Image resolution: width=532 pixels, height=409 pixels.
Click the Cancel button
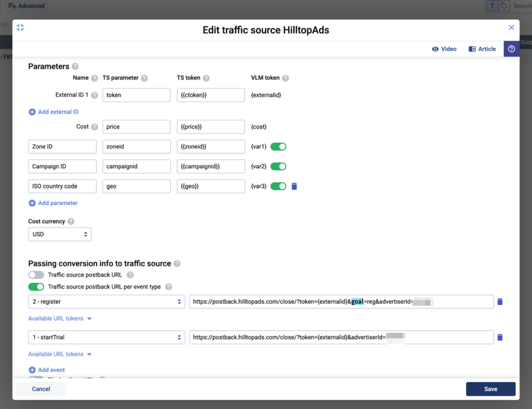41,389
